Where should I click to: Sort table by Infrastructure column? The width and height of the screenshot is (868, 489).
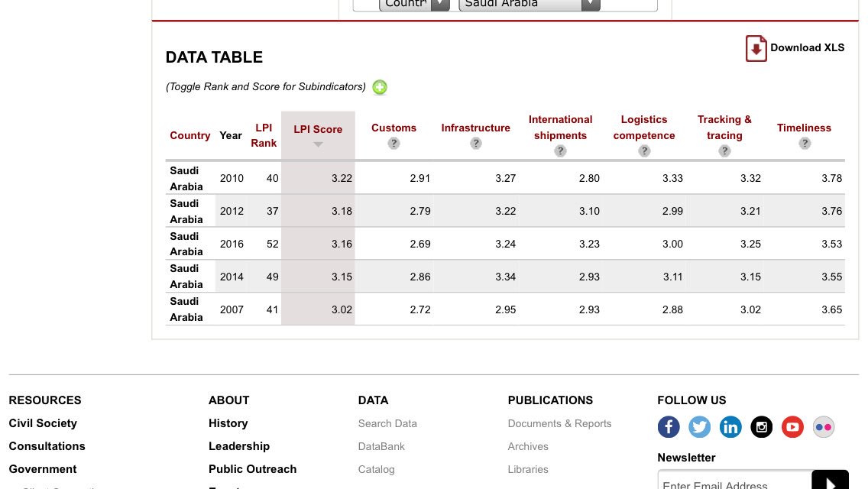[475, 128]
